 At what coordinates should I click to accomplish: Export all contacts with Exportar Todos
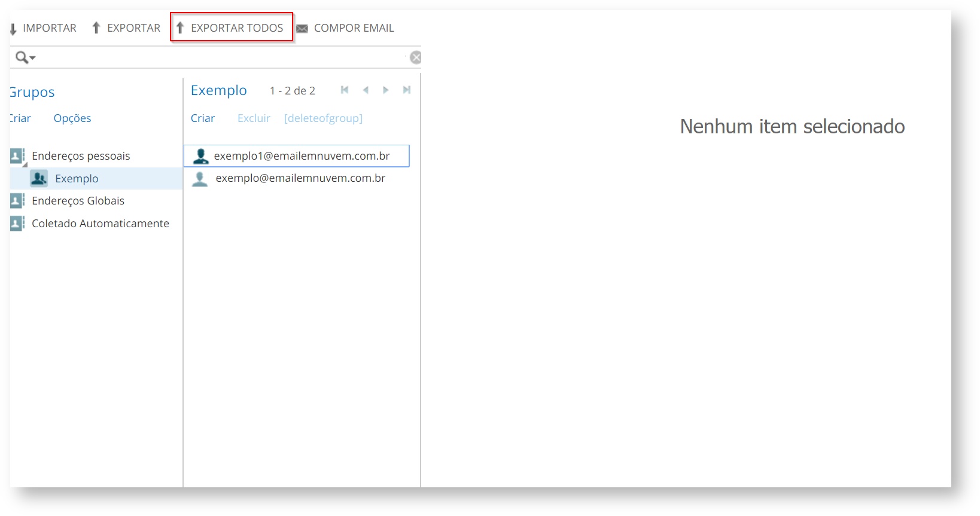coord(231,28)
